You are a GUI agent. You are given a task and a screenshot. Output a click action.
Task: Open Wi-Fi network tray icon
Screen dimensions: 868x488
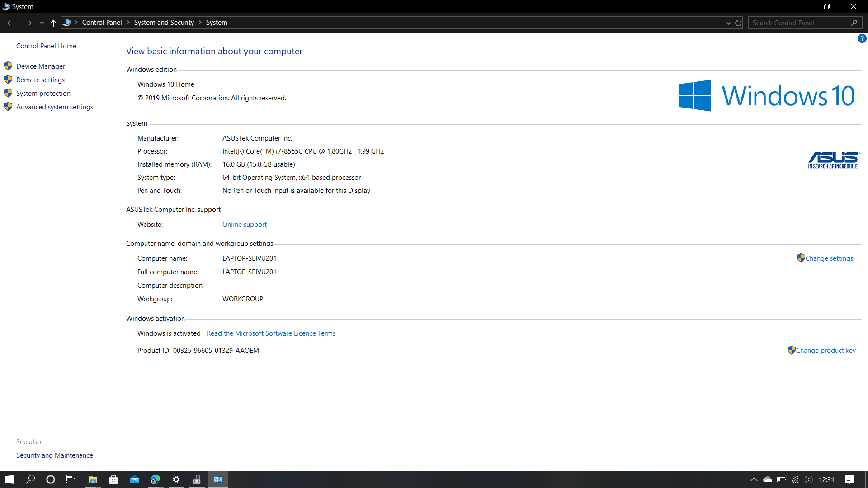tap(795, 479)
